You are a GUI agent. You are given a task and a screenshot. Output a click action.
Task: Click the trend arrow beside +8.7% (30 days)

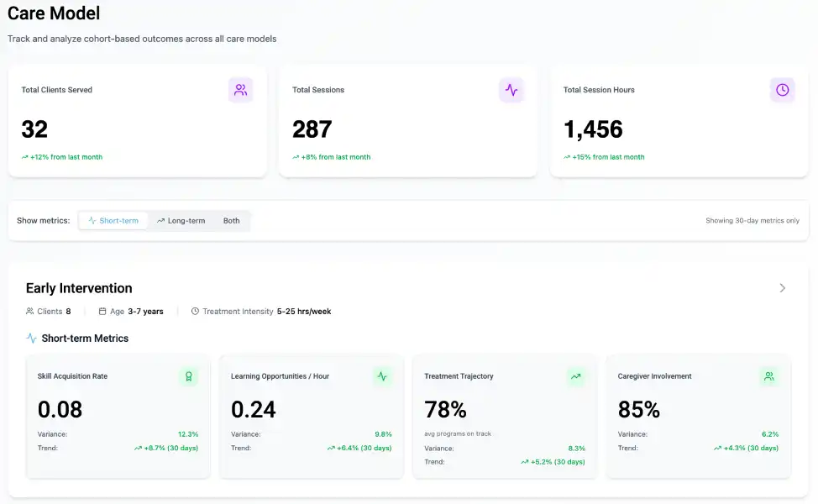[x=138, y=449]
